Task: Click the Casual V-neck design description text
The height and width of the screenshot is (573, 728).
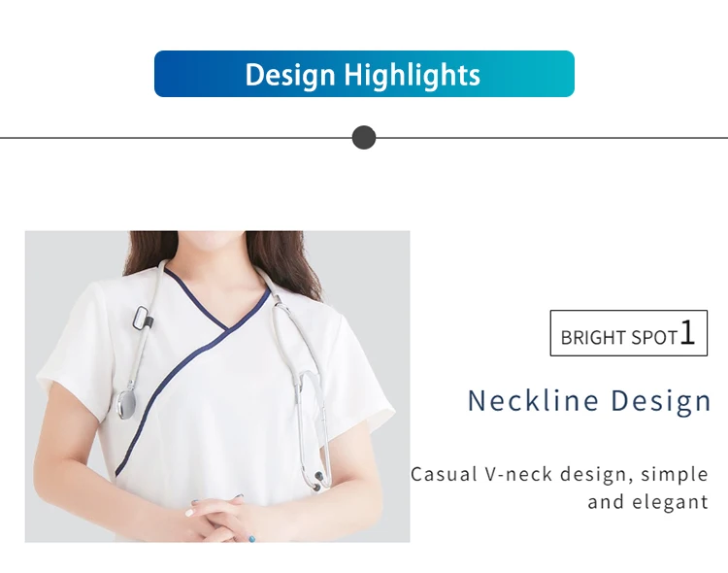Action: [559, 488]
